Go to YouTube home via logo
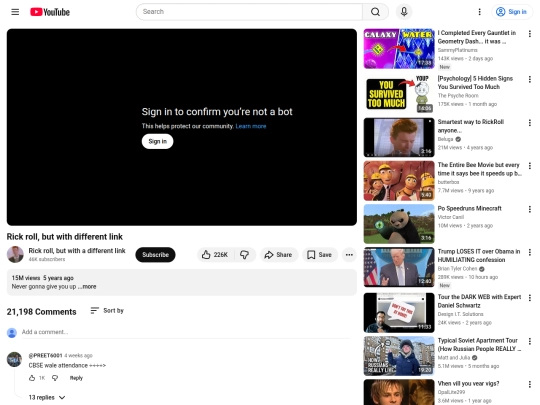Viewport: 540px width, 405px height. click(x=50, y=12)
